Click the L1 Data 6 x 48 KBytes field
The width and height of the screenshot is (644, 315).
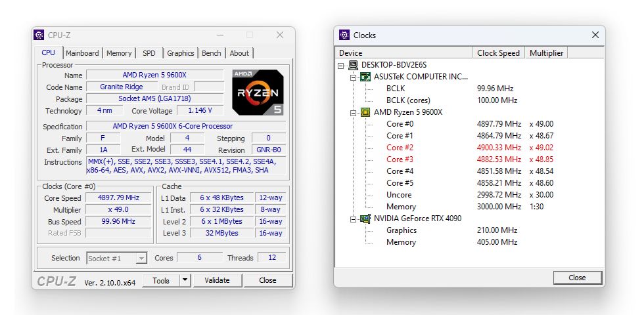tap(222, 198)
